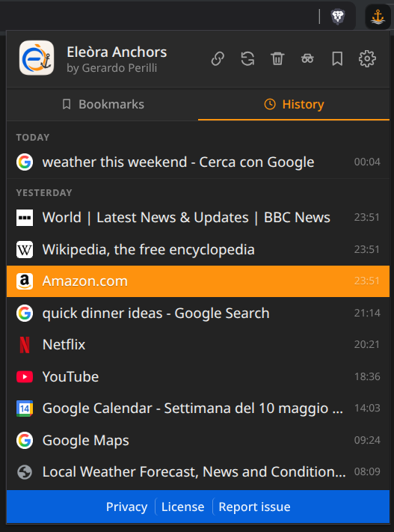The image size is (394, 532).
Task: Click the Google favicon beside quick dinner ideas
Action: pos(25,314)
